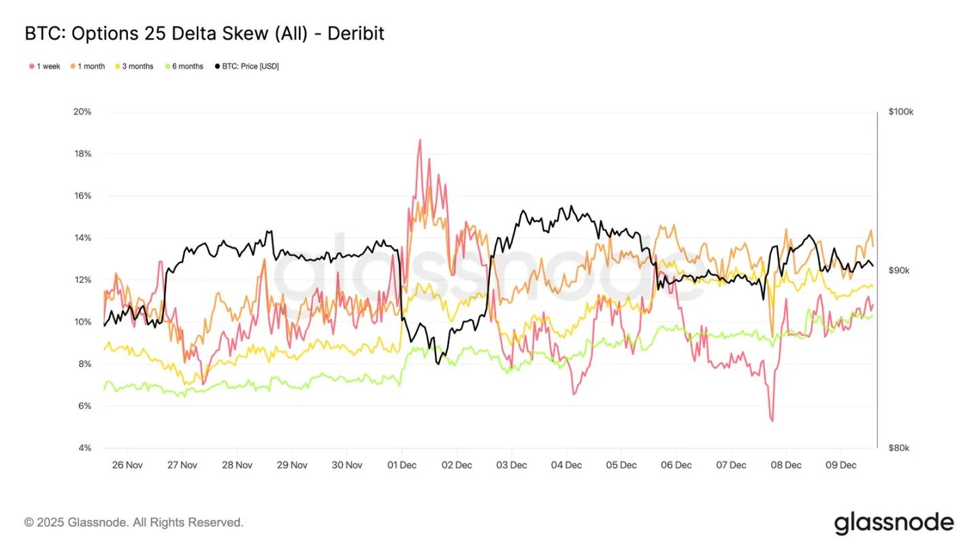980x551 pixels.
Task: Toggle the 1 month series legend
Action: click(x=88, y=66)
